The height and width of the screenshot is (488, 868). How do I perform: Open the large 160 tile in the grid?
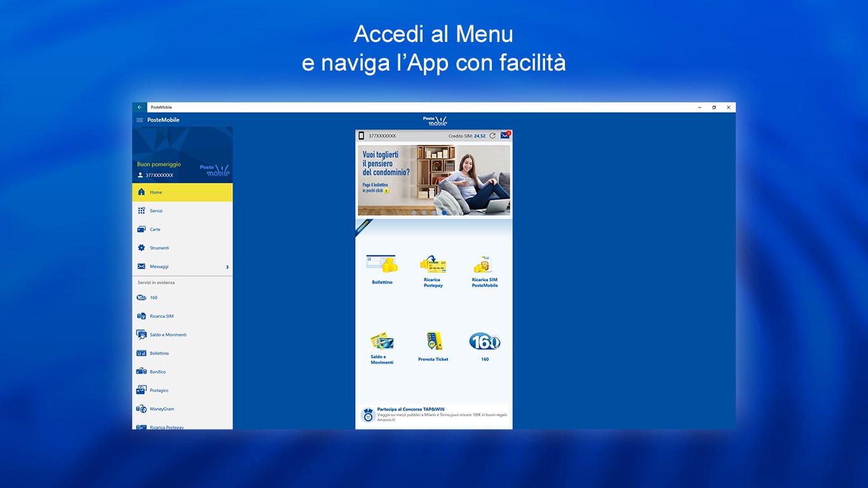click(485, 347)
